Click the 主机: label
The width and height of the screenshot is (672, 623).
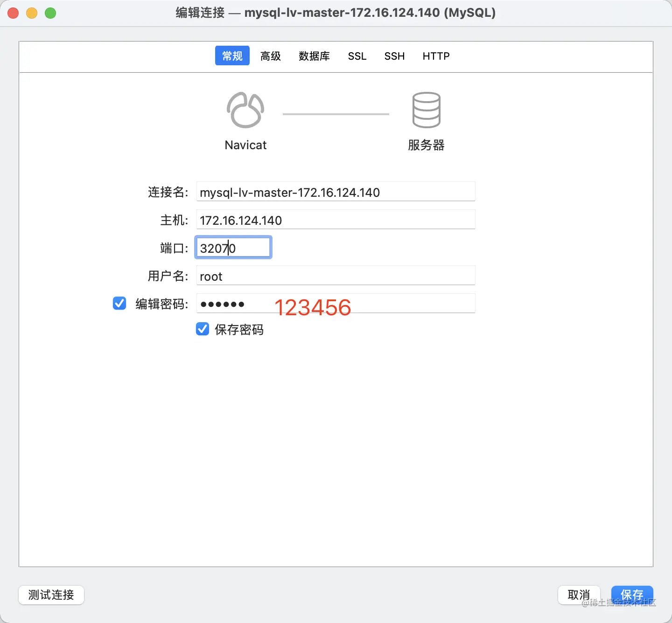tap(174, 220)
